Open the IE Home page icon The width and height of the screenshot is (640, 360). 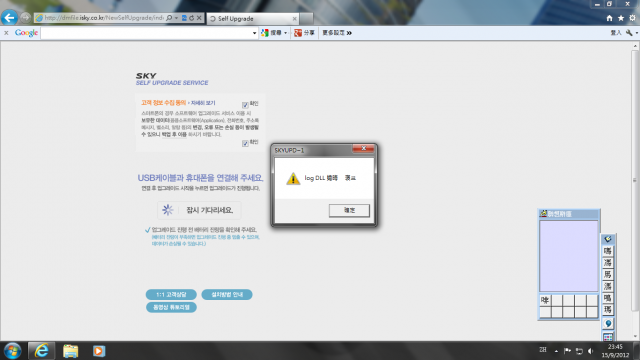(609, 18)
